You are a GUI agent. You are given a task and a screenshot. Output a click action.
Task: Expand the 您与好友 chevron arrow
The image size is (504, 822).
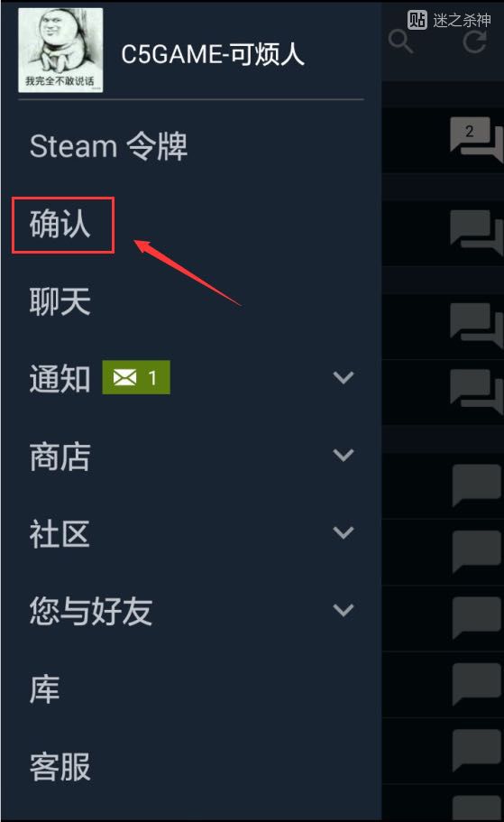coord(344,610)
